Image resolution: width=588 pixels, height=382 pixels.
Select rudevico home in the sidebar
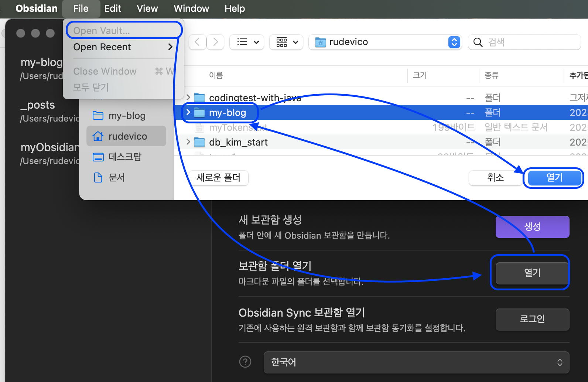(126, 136)
